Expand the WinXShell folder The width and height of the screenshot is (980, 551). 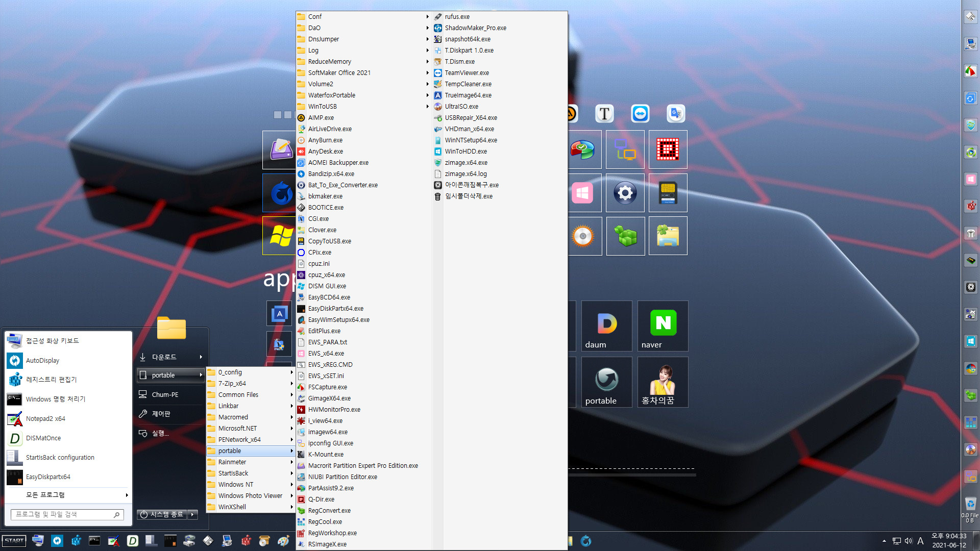[x=251, y=507]
